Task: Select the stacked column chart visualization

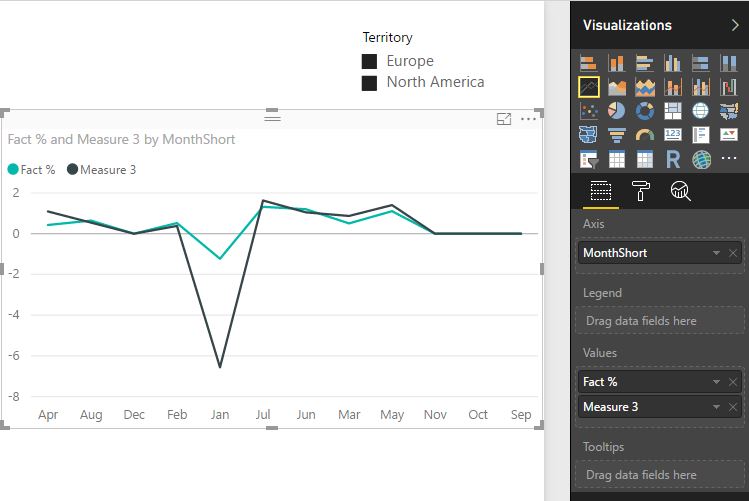Action: coord(616,63)
